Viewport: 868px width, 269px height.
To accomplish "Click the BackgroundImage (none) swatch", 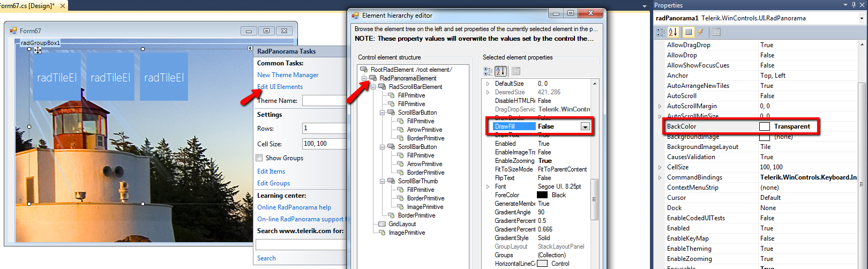I will [x=765, y=137].
